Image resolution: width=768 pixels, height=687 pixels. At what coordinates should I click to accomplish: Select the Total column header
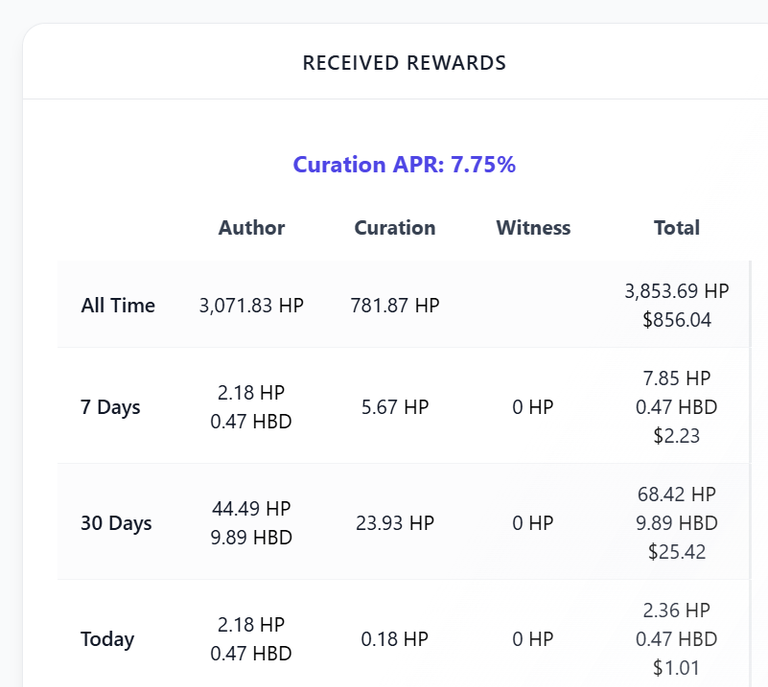click(x=677, y=228)
